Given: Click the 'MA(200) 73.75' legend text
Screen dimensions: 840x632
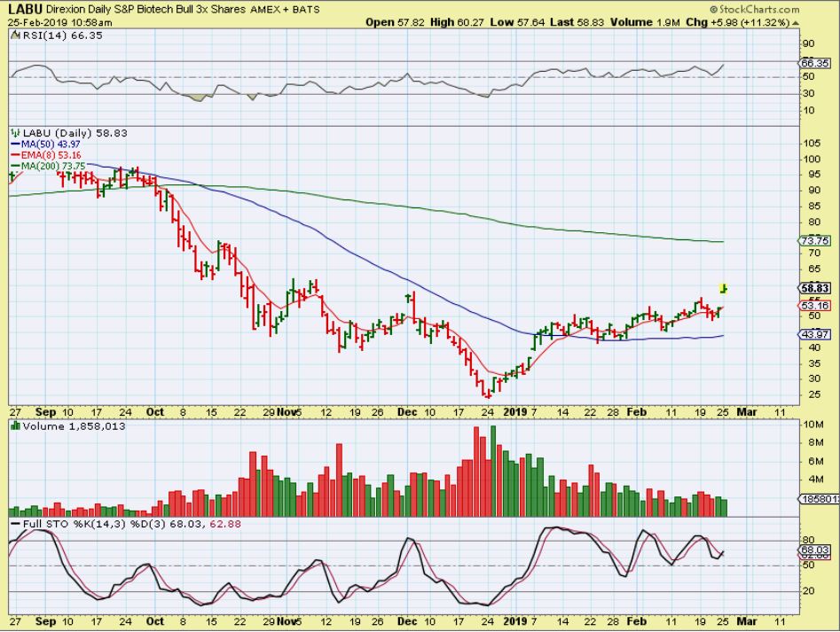Looking at the screenshot, I should coord(53,166).
